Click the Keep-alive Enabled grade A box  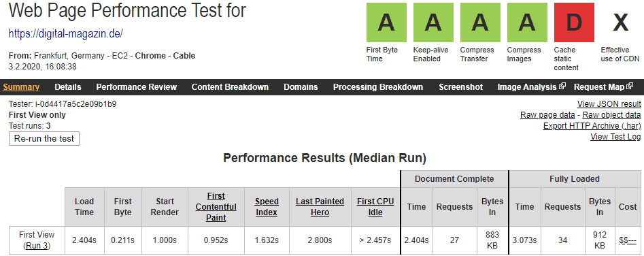(x=433, y=22)
